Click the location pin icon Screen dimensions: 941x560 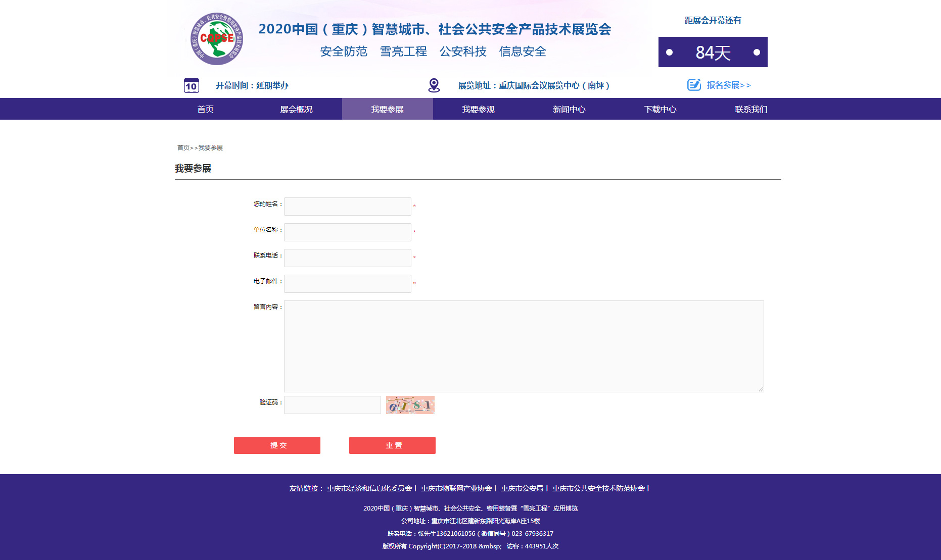coord(434,85)
